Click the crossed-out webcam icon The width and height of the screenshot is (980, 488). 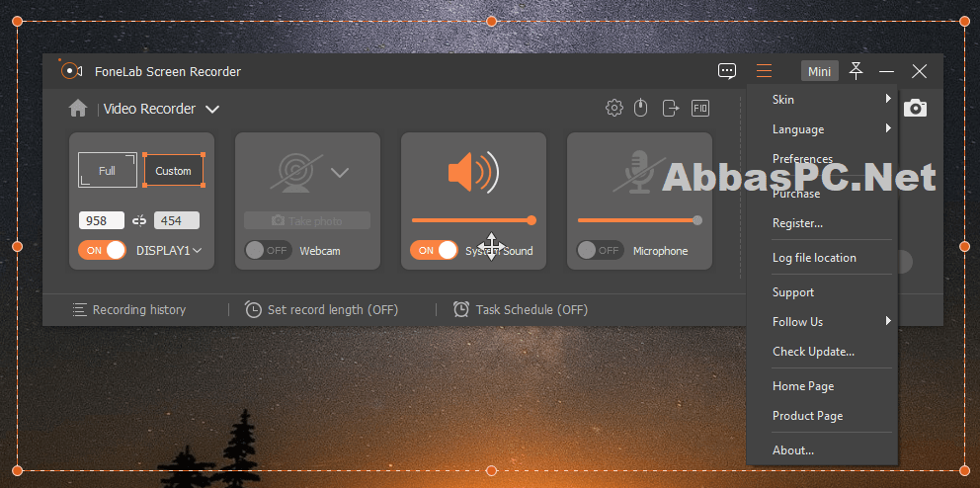click(296, 172)
